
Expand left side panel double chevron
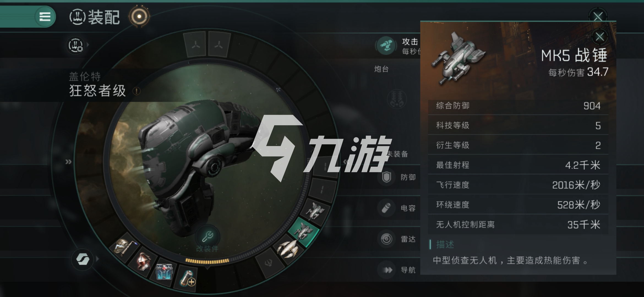pos(68,162)
